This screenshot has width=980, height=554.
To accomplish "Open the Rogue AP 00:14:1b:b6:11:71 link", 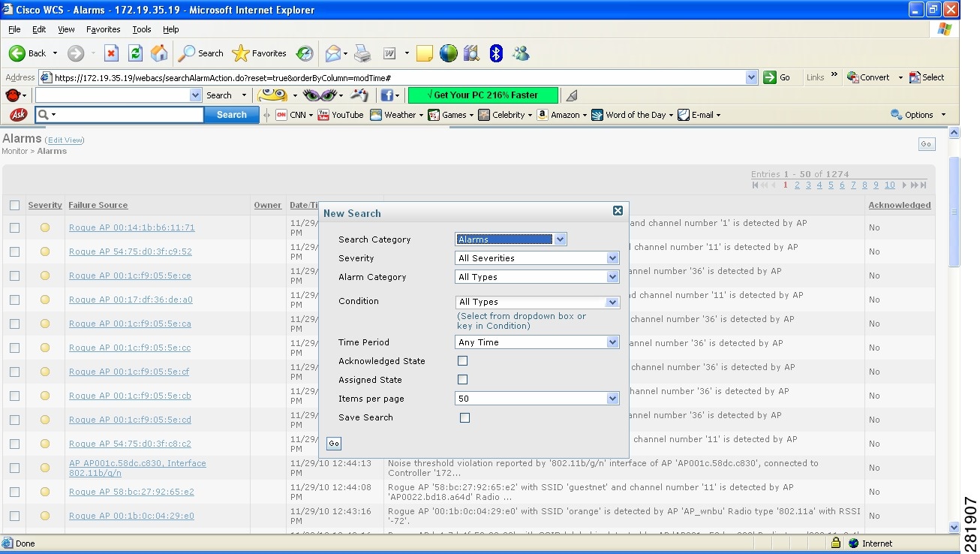I will tap(131, 227).
